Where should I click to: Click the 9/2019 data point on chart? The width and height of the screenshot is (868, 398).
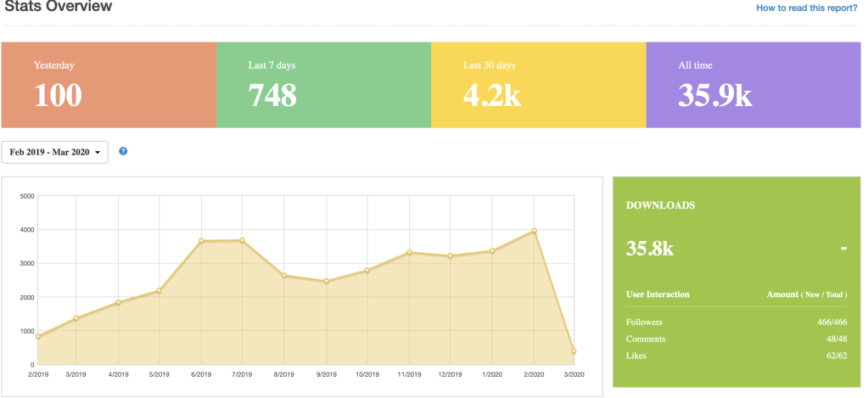pos(326,281)
